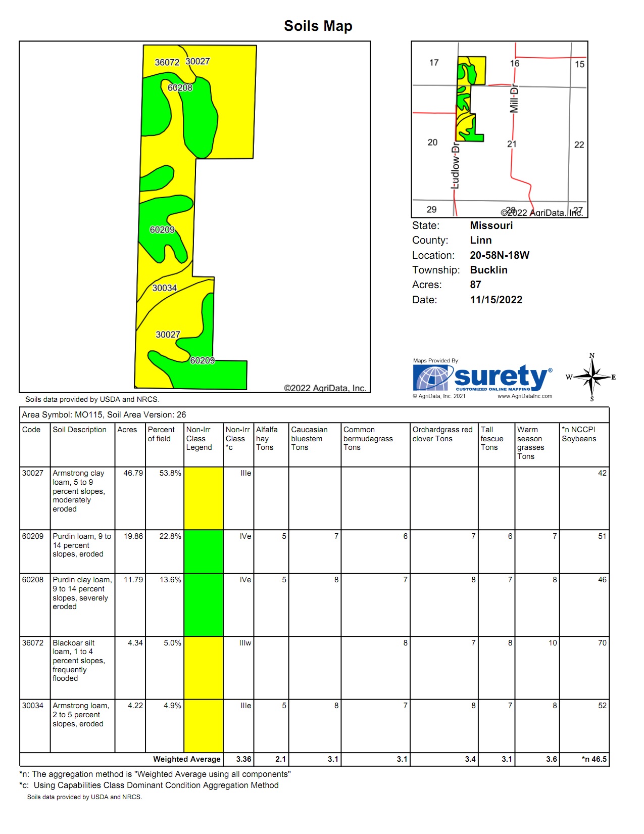Click the green legend swatch for 60209
This screenshot has width=644, height=834.
point(203,551)
